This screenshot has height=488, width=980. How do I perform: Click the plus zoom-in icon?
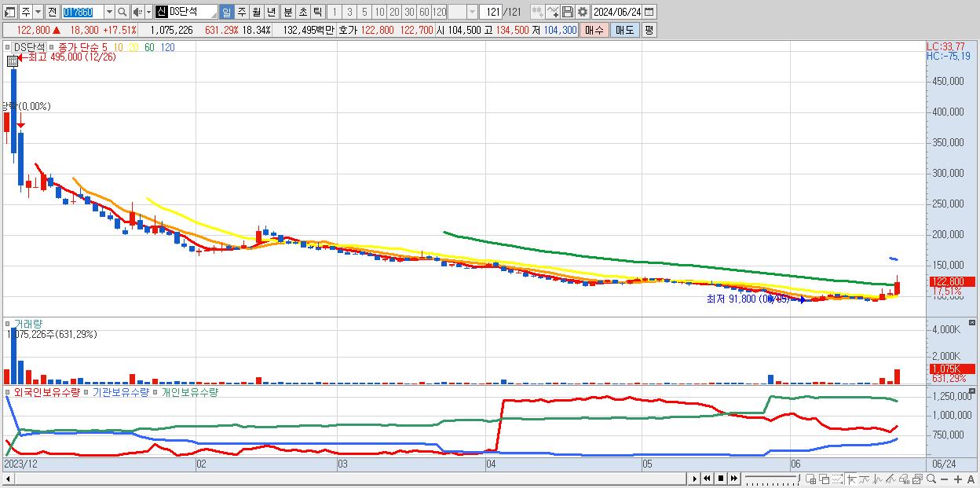coord(958,479)
